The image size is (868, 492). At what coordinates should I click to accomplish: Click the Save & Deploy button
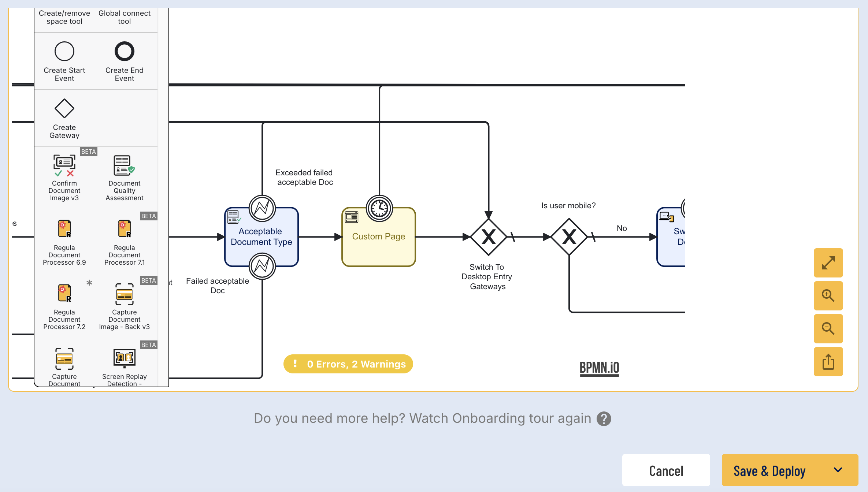pyautogui.click(x=769, y=470)
